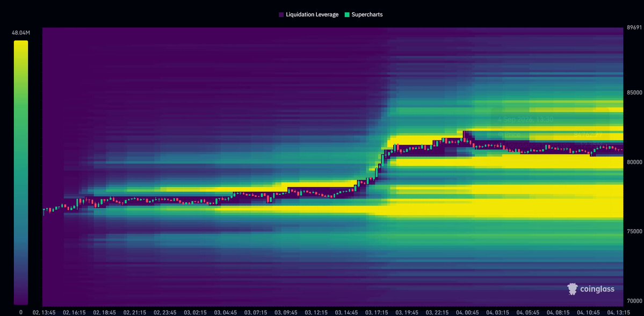Click the 75000 price axis label
Image resolution: width=644 pixels, height=316 pixels.
click(x=634, y=231)
